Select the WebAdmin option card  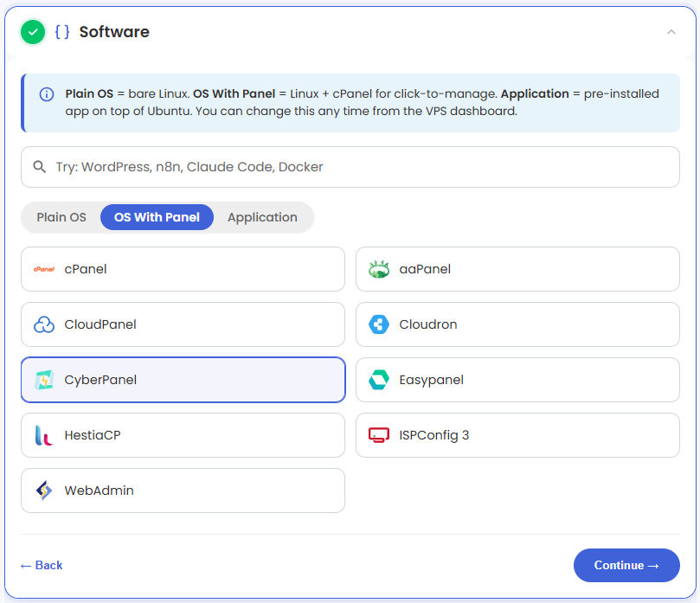183,491
